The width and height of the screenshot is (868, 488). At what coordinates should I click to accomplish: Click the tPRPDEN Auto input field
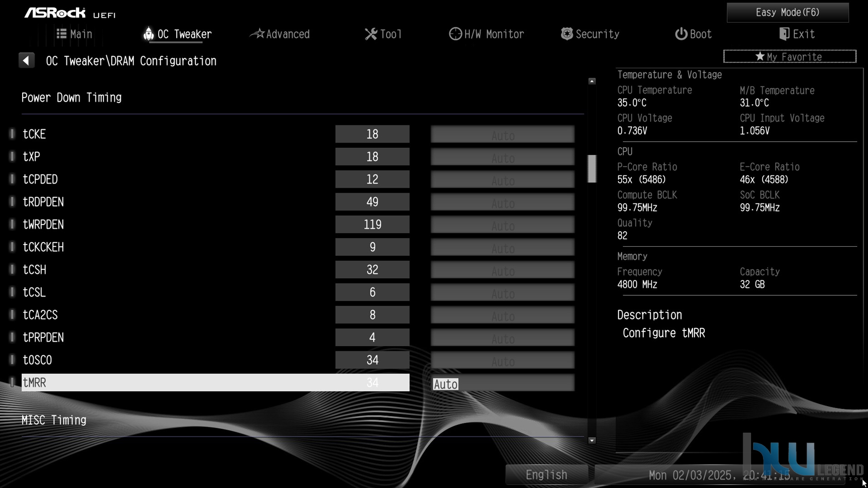point(503,338)
